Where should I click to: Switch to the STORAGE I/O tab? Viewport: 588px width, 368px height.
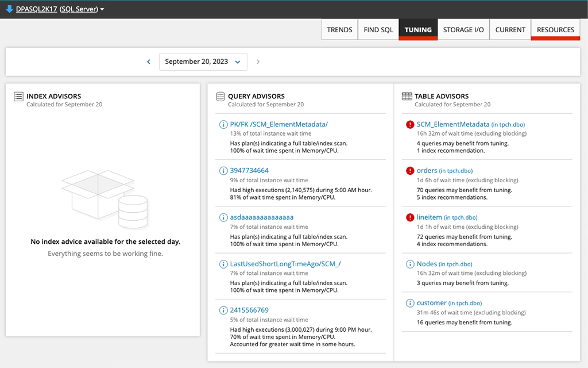pyautogui.click(x=463, y=29)
